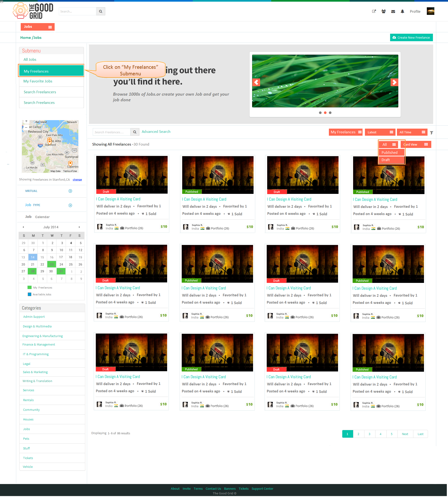Go to results page 5
Viewport: 448px width, 497px height.
pos(391,434)
